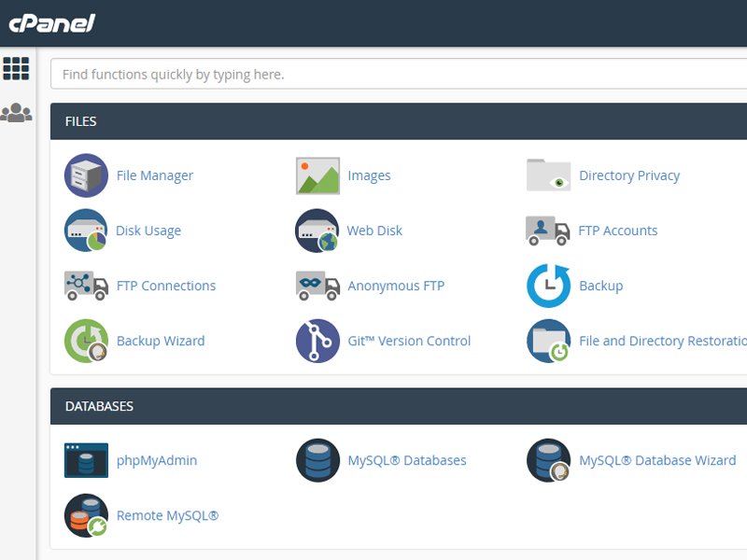The height and width of the screenshot is (560, 747).
Task: Focus the Find functions search field
Action: coord(399,74)
